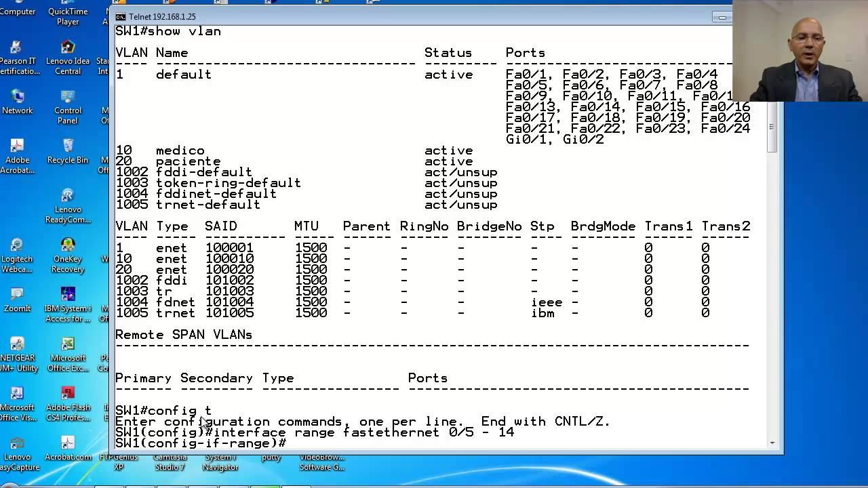Launch Adobe Flash CS4 Professional shortcut
868x488 pixels.
pyautogui.click(x=68, y=403)
